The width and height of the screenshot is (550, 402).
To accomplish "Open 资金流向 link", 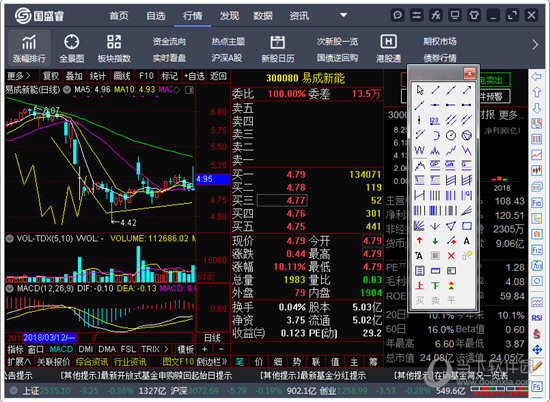I will 169,41.
